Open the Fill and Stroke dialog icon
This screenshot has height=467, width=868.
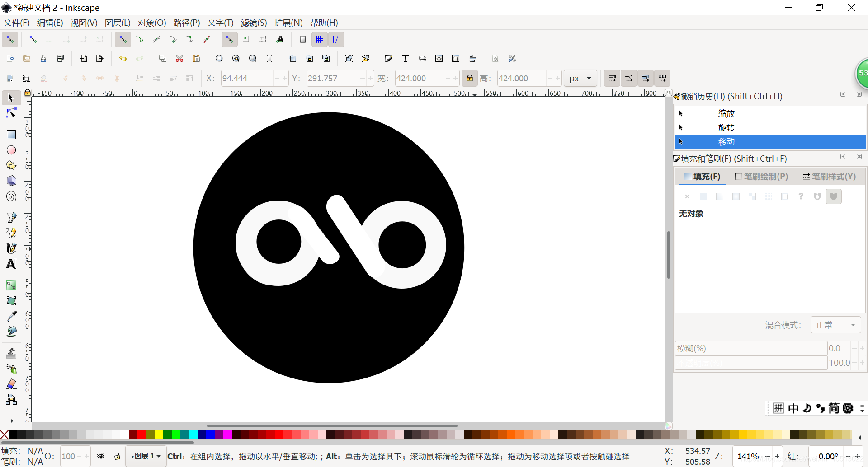click(388, 58)
